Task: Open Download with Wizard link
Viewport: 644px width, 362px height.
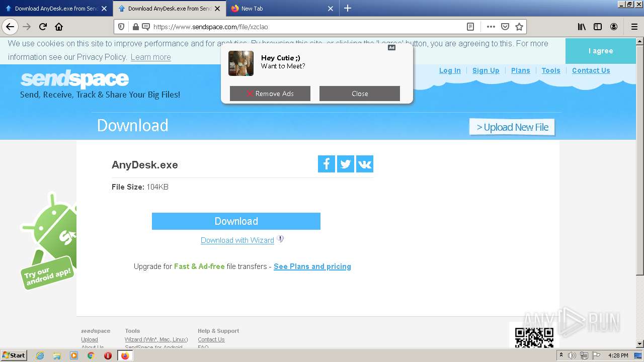Action: click(237, 240)
